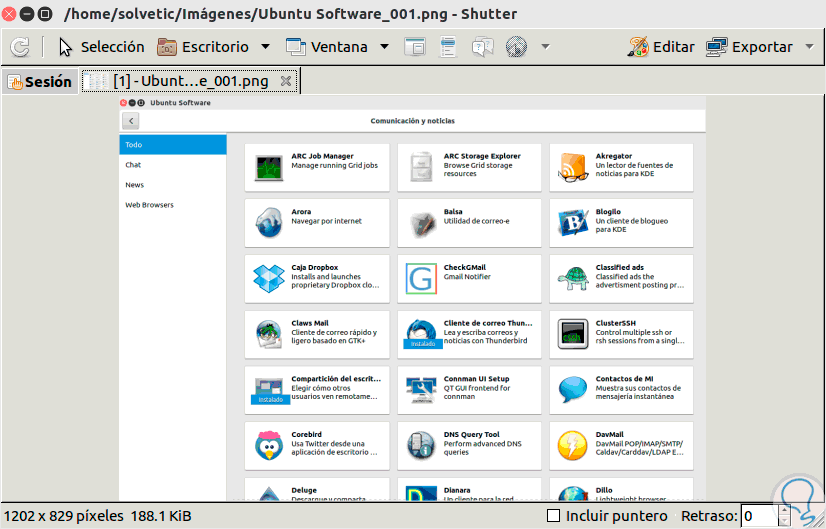
Task: Click the Comunicación y noticias heading
Action: pyautogui.click(x=412, y=121)
